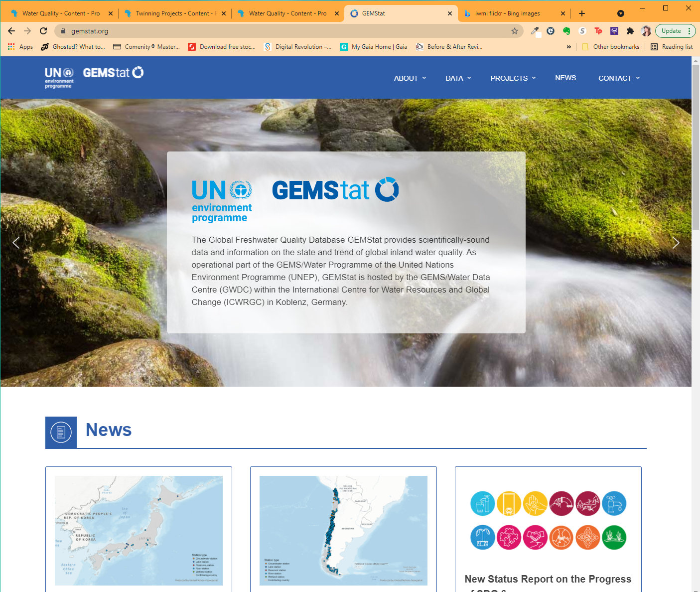
Task: Click the Update button in Chrome
Action: point(671,31)
